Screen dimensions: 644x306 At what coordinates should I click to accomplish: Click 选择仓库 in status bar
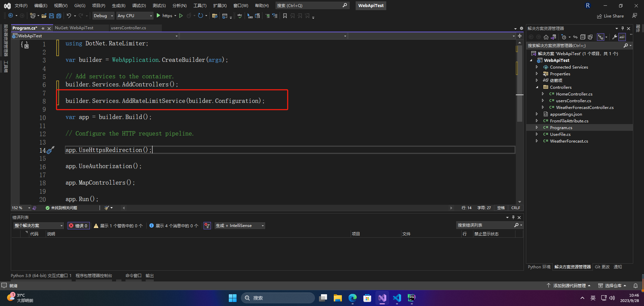coord(612,285)
